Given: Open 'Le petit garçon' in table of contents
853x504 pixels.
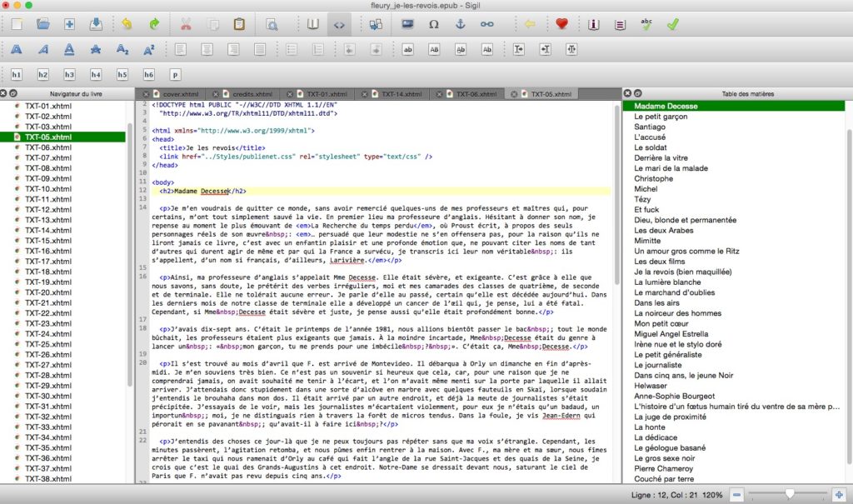Looking at the screenshot, I should tap(661, 117).
